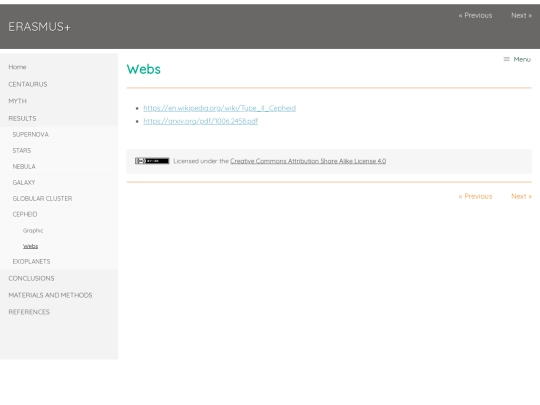The width and height of the screenshot is (540, 405).
Task: Toggle the Menu hamburger button
Action: click(x=517, y=60)
